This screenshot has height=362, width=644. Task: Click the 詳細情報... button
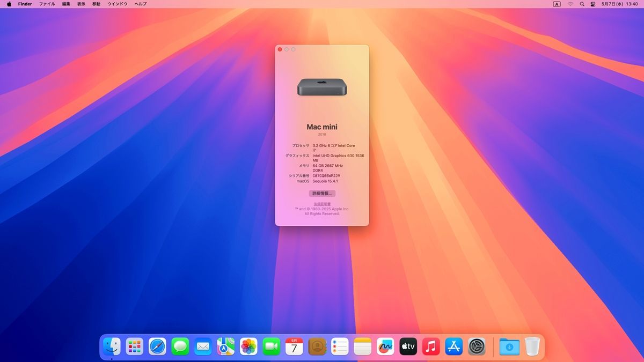(322, 193)
